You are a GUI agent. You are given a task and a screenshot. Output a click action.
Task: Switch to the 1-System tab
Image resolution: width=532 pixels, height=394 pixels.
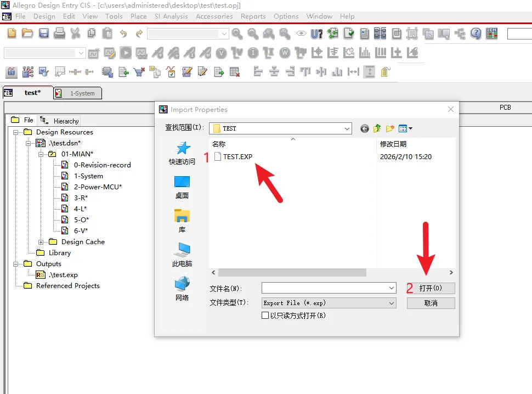[78, 93]
